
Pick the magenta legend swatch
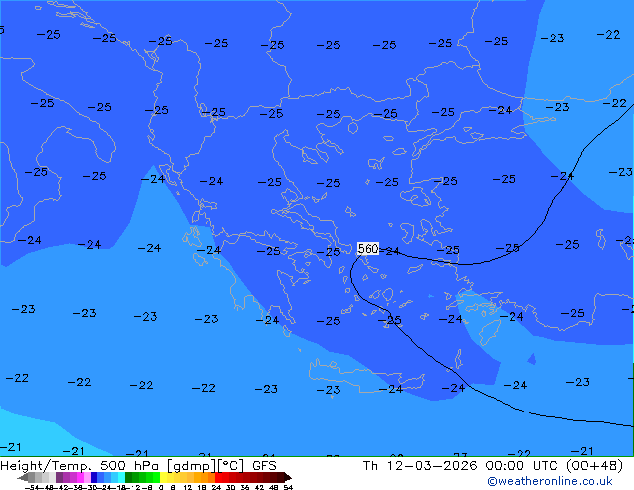[x=80, y=477]
